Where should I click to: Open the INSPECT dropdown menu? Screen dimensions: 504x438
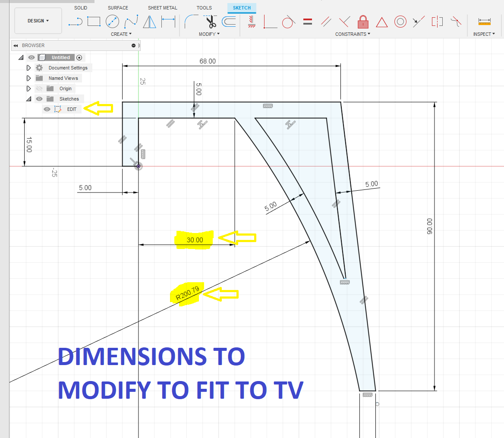(484, 34)
